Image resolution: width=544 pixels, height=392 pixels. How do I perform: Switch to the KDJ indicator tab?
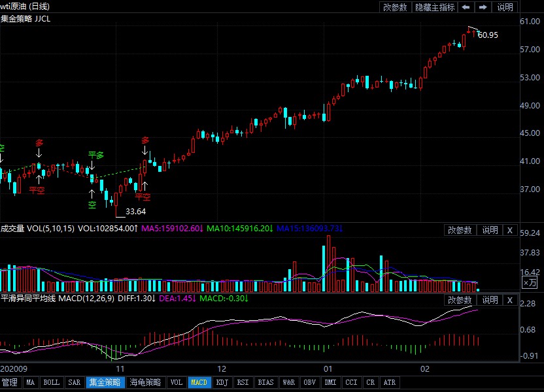pyautogui.click(x=222, y=382)
